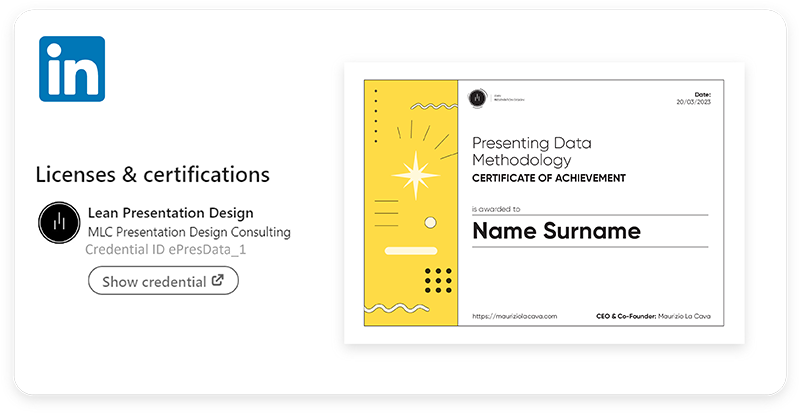Click the small round logo atop the certificate

(478, 98)
